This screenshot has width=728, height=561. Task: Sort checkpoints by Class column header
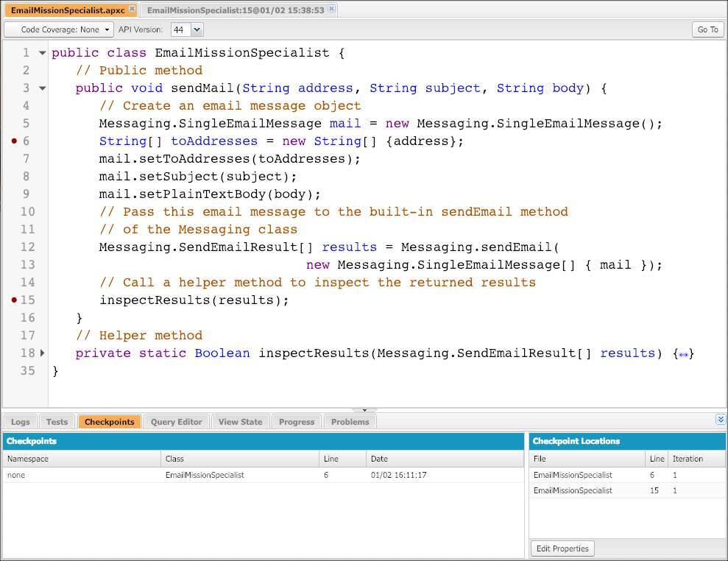(x=239, y=459)
